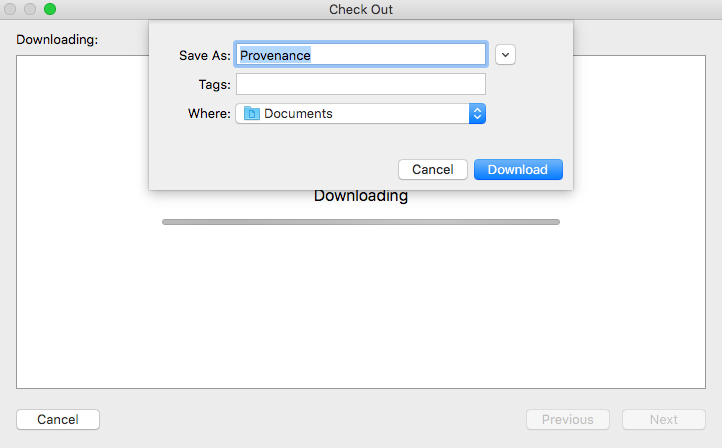Click into the empty Tags field
This screenshot has width=722, height=448.
[360, 85]
